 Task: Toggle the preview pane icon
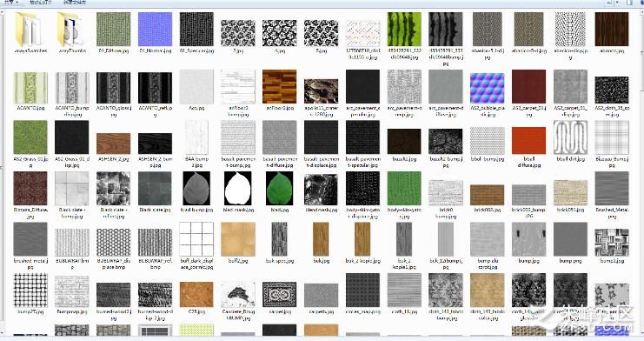630,2
